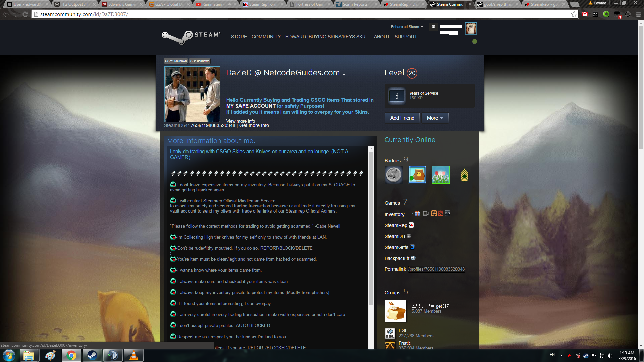The image size is (644, 362).
Task: Mute the Rammstein tab audio icon
Action: coord(230,4)
